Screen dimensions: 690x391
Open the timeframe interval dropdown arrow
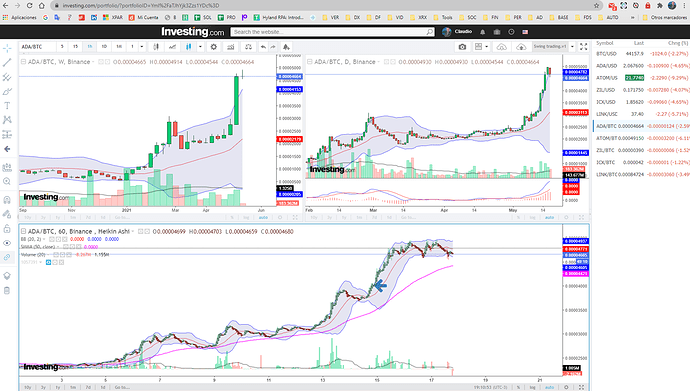click(x=142, y=47)
